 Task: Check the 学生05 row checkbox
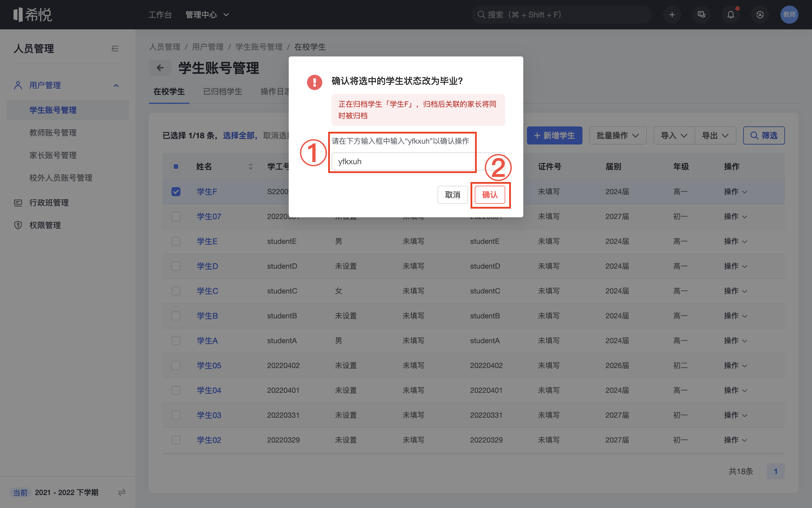point(176,365)
